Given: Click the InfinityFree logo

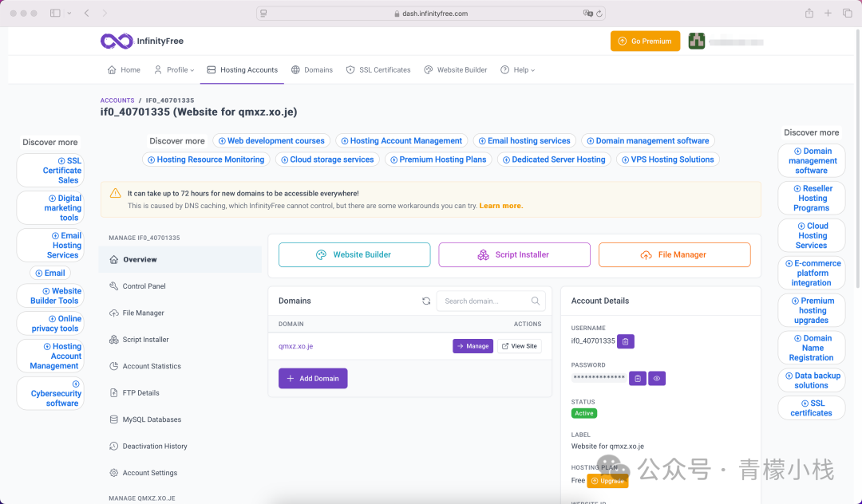Looking at the screenshot, I should (x=142, y=41).
